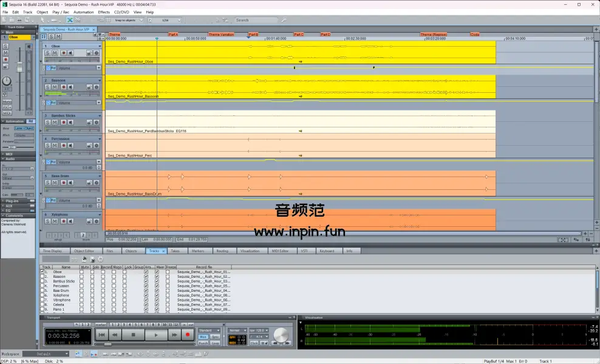The height and width of the screenshot is (364, 600).
Task: Click Solo button in Track Editor panel
Action: [x=5, y=46]
